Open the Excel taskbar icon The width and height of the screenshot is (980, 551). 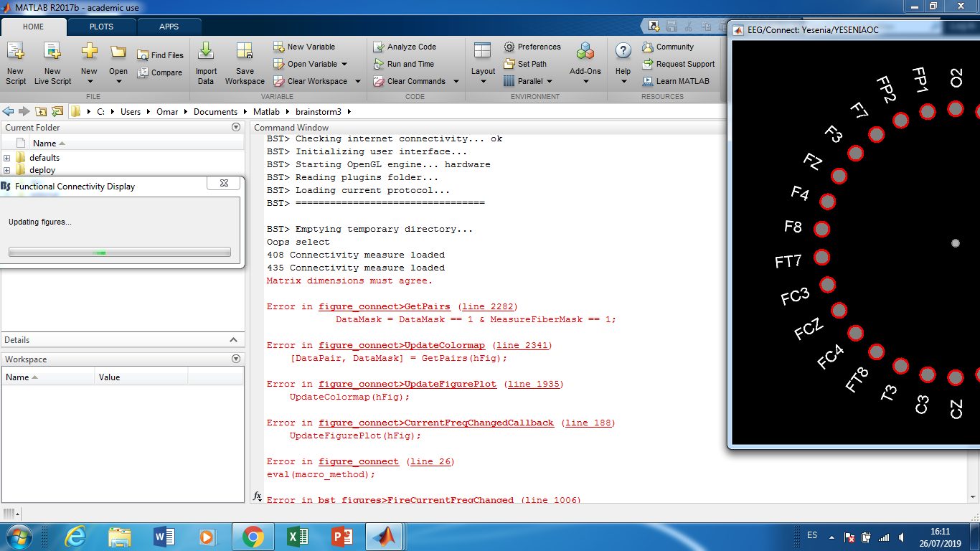[296, 536]
